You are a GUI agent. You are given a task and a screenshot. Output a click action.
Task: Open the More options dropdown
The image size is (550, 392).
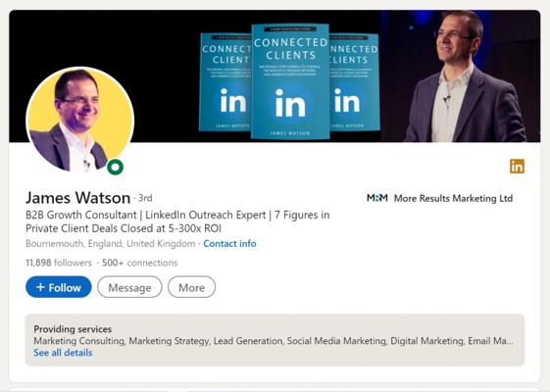click(191, 287)
